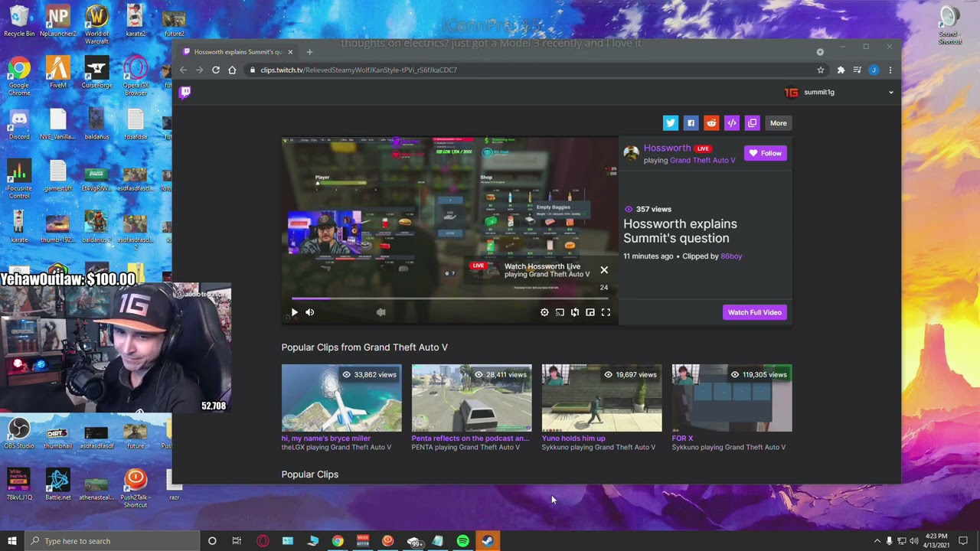Copy the clip link icon
This screenshot has width=980, height=551.
click(753, 123)
